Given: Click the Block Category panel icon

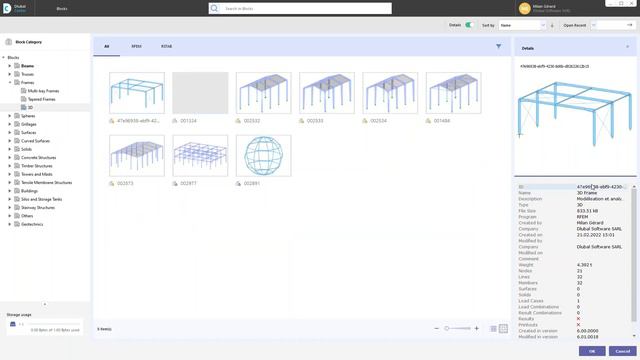Looking at the screenshot, I should point(9,42).
